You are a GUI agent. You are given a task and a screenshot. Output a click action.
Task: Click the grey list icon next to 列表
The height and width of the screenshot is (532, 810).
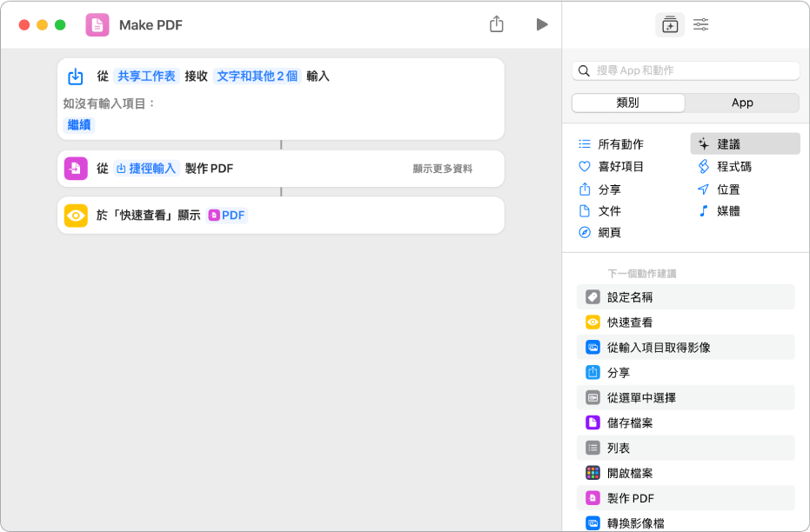592,448
